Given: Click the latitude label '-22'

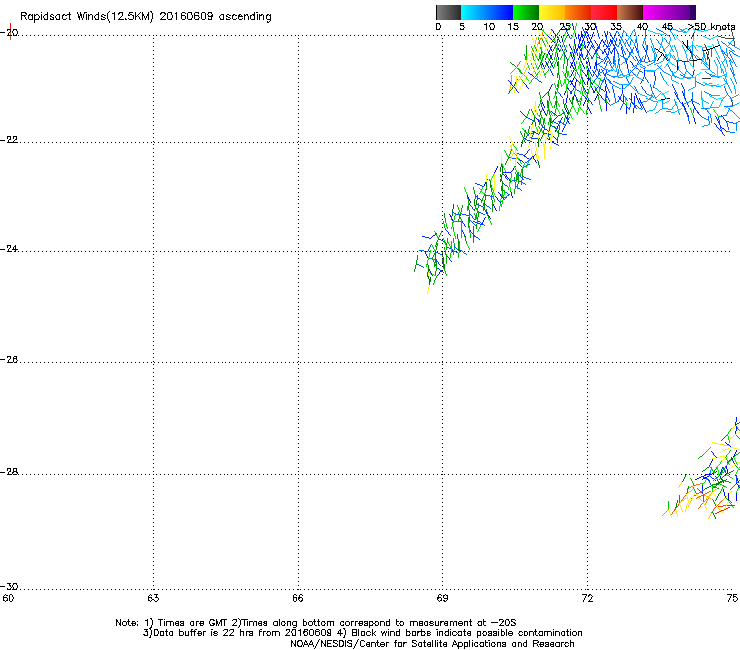Looking at the screenshot, I should coord(9,140).
